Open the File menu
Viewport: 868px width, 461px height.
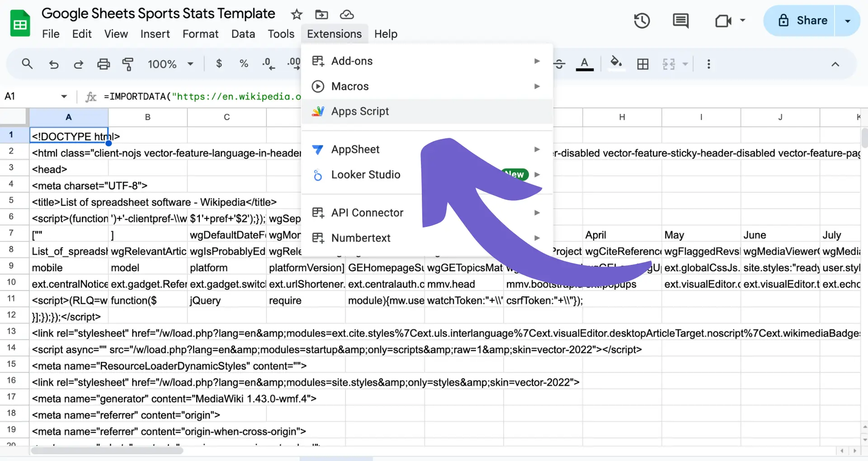pyautogui.click(x=51, y=34)
